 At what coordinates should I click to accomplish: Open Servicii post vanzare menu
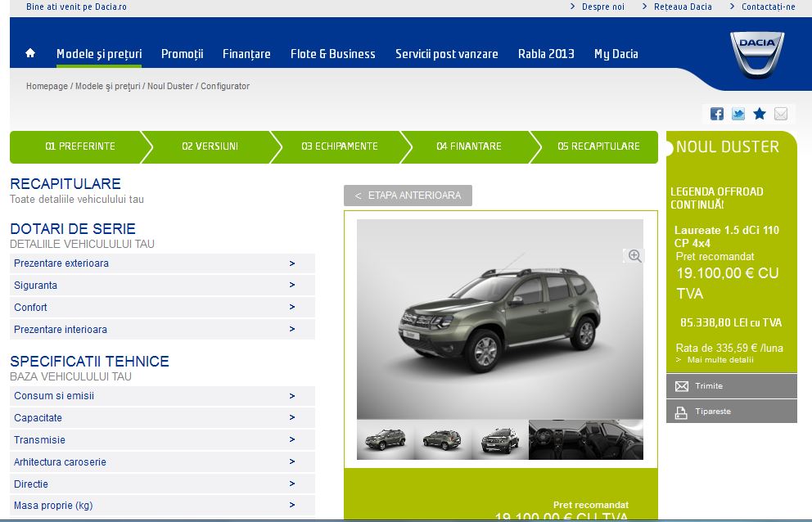[446, 54]
